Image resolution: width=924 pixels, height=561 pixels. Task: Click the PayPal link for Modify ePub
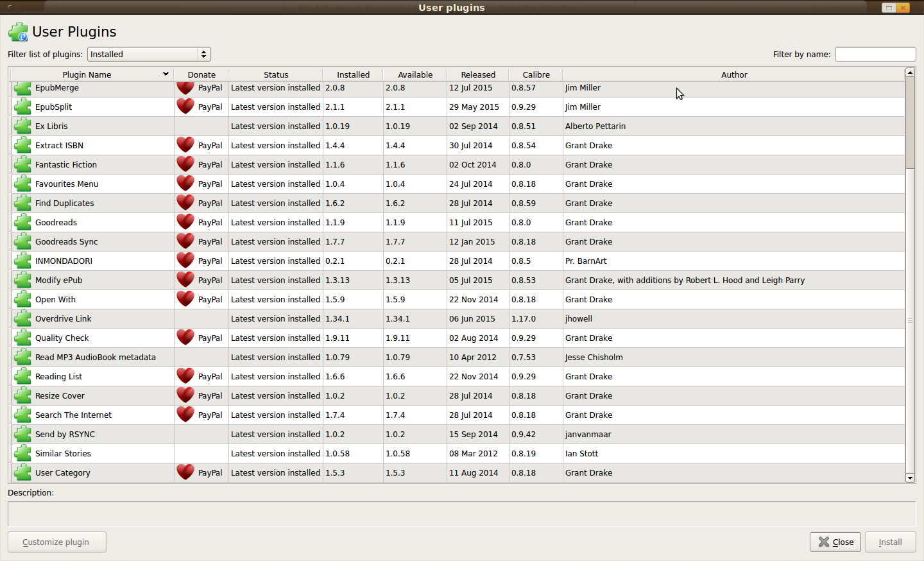[x=210, y=280]
